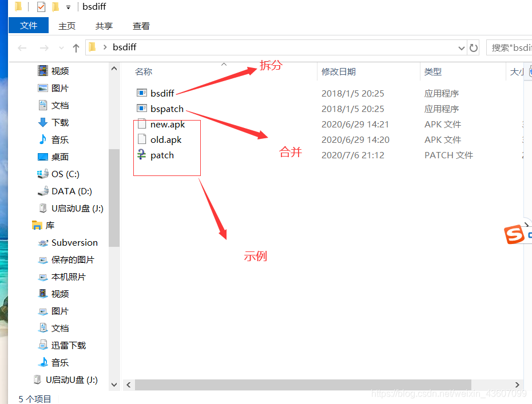The image size is (532, 404).
Task: Select 文档 in the libraries section
Action: click(x=60, y=328)
